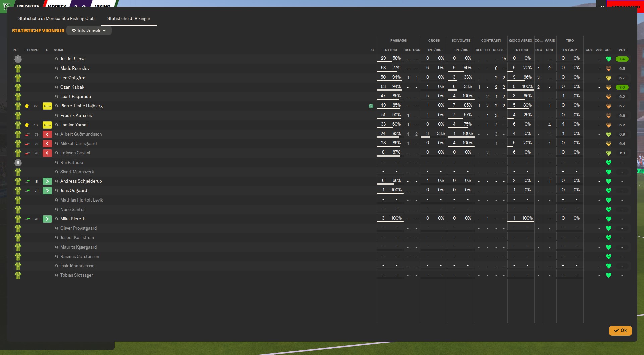This screenshot has height=355, width=644.
Task: Click kit icon next to Mads Roerslev
Action: [x=18, y=69]
